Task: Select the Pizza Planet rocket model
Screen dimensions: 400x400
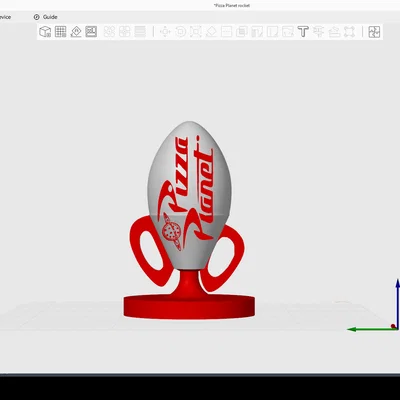Action: [189, 220]
